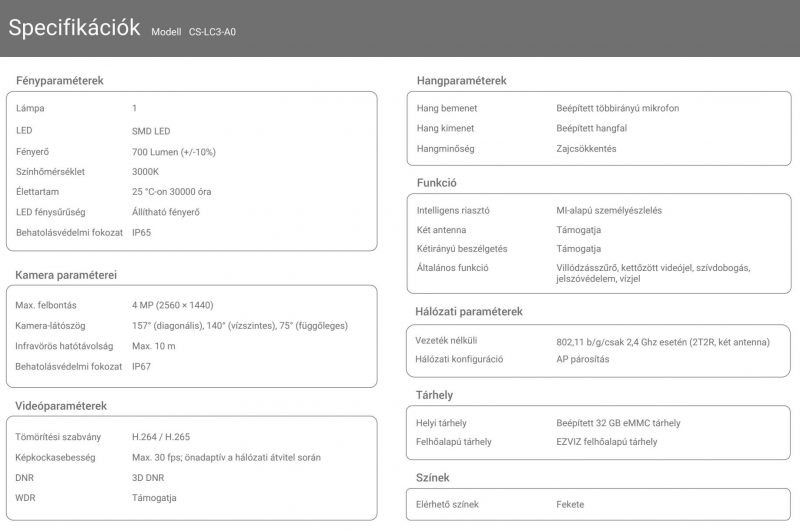Click the Élettartam 30000 óra value
Image resolution: width=800 pixels, height=531 pixels.
[x=171, y=192]
